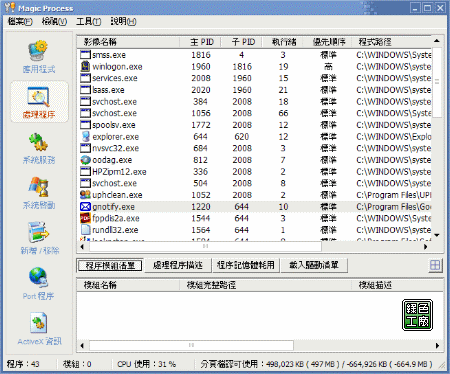Click the uphclean.exe users icon
The width and height of the screenshot is (450, 374).
tap(85, 195)
